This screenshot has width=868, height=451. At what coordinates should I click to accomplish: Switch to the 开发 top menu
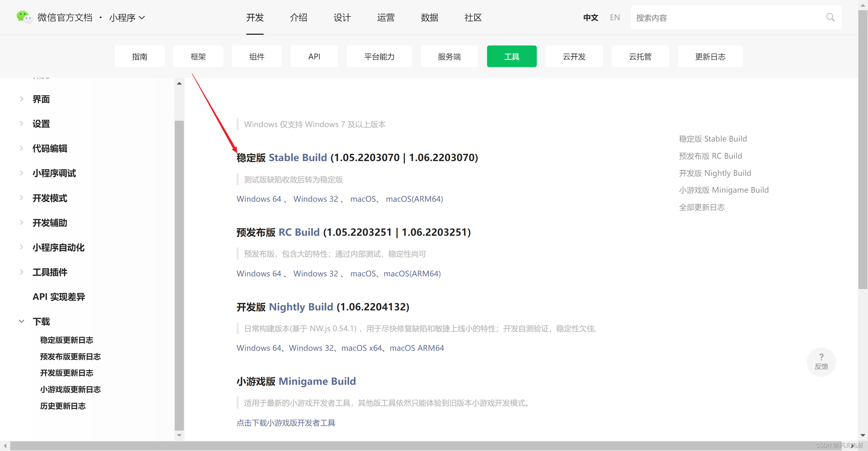255,17
